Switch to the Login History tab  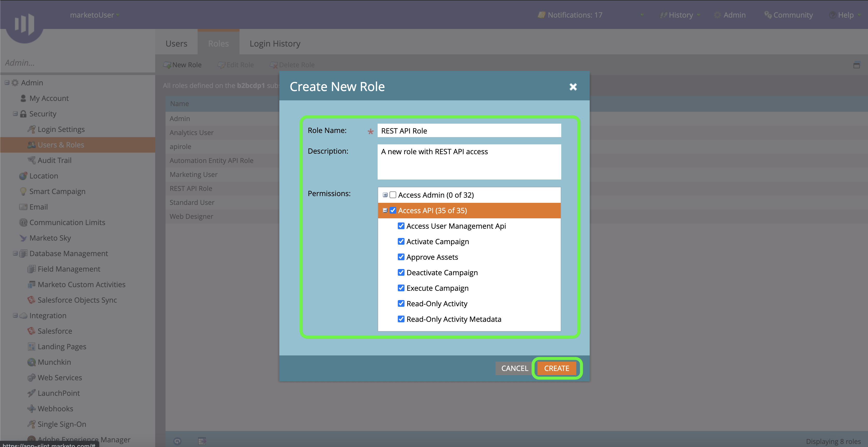click(275, 43)
